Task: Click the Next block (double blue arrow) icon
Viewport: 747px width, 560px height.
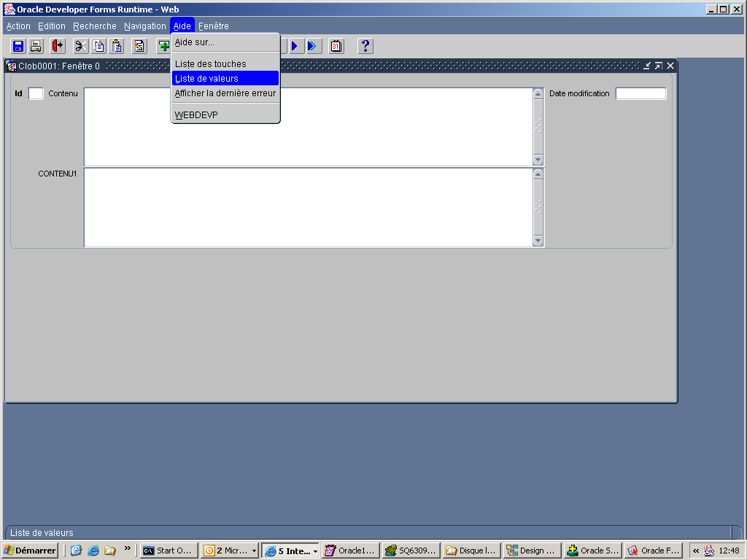Action: tap(314, 46)
